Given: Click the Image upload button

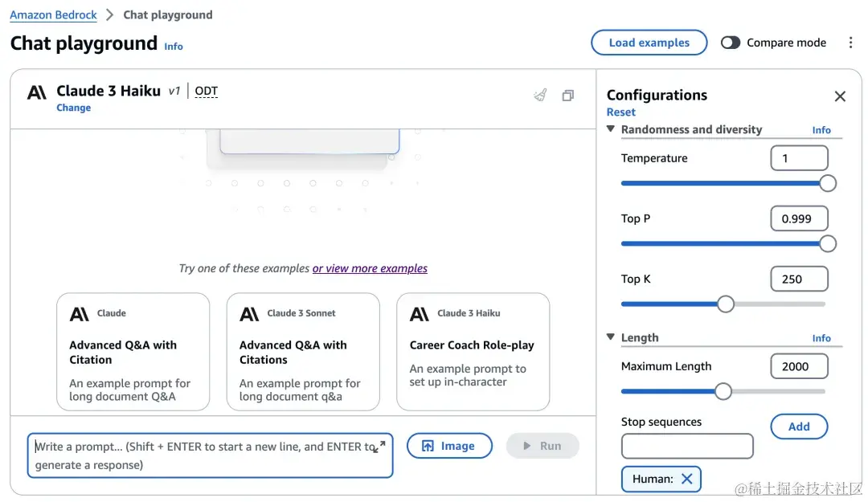Looking at the screenshot, I should pos(448,446).
